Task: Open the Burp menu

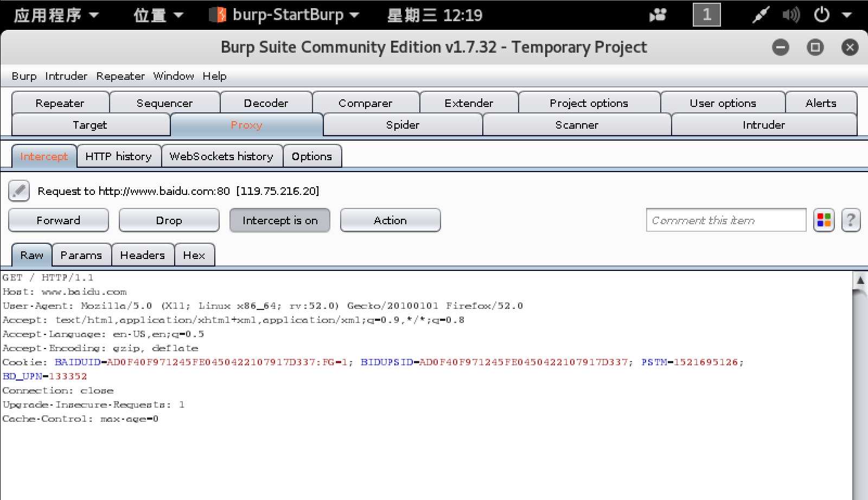Action: pos(24,76)
